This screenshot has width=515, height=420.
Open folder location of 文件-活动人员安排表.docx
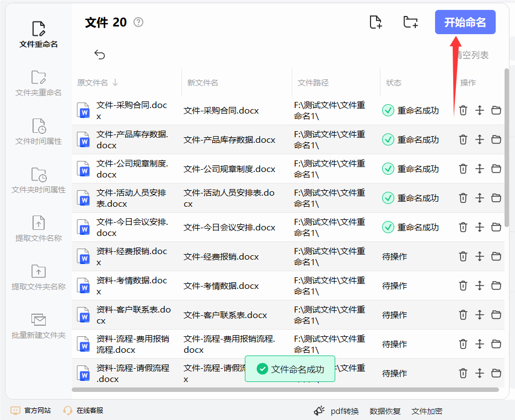(x=496, y=198)
